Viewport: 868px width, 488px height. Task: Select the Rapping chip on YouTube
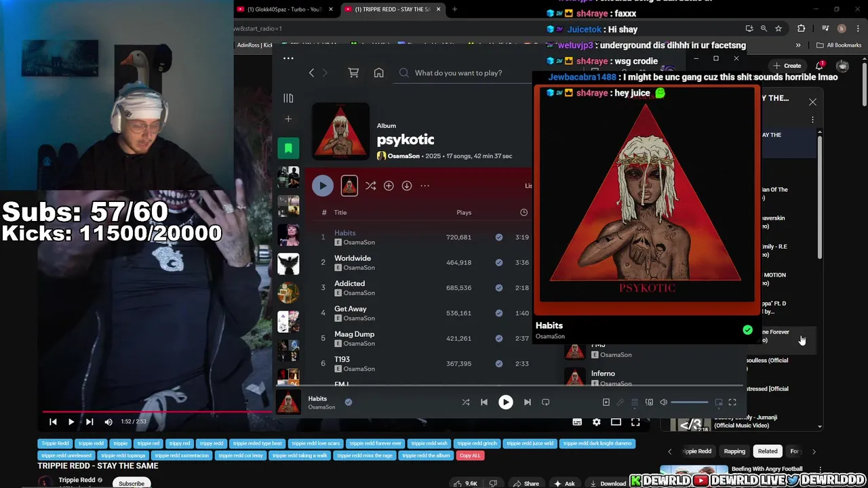734,451
